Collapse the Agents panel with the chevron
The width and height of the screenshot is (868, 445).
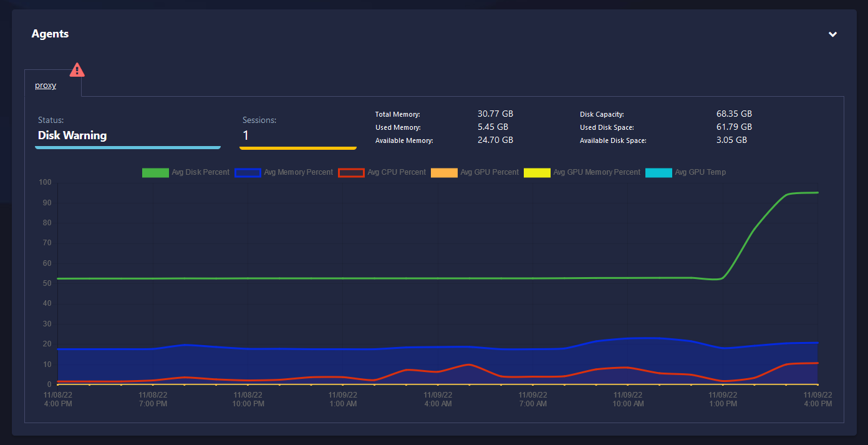point(832,34)
